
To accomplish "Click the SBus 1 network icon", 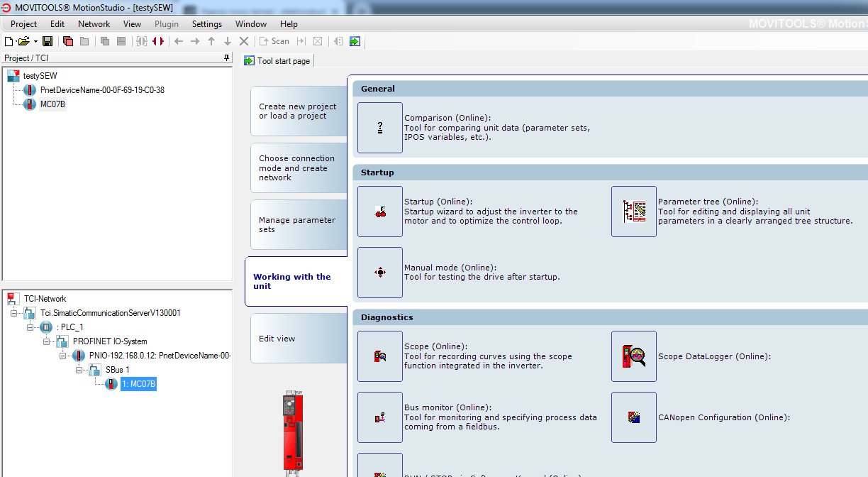I will pyautogui.click(x=95, y=370).
